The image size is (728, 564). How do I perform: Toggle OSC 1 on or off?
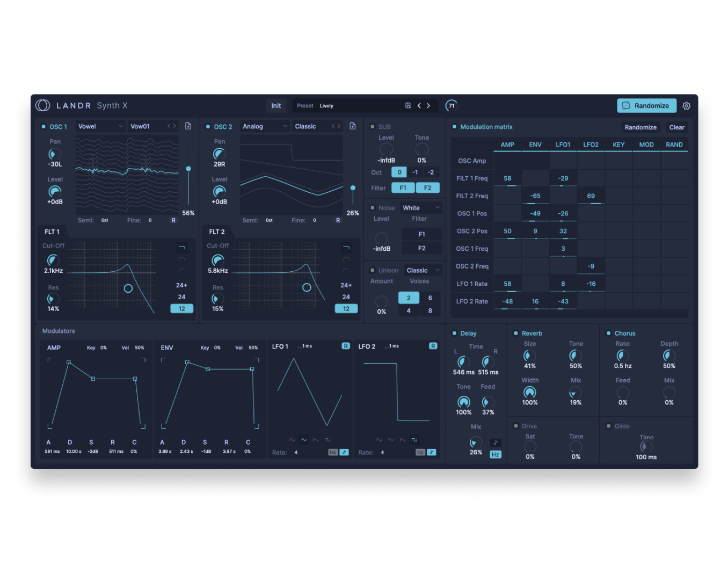point(43,127)
